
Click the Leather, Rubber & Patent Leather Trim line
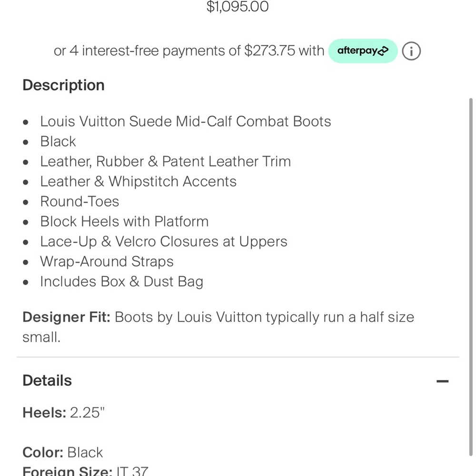click(165, 161)
